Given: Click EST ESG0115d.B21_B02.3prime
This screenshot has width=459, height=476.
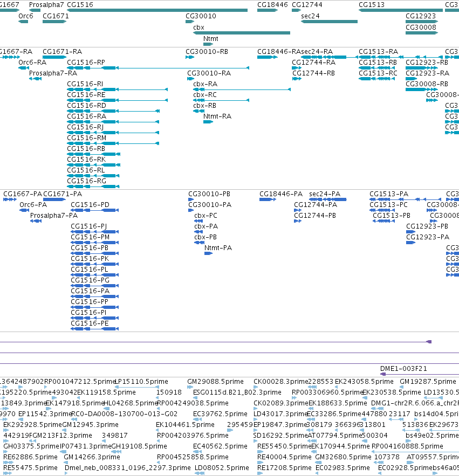Looking at the screenshot, I should [195, 398].
